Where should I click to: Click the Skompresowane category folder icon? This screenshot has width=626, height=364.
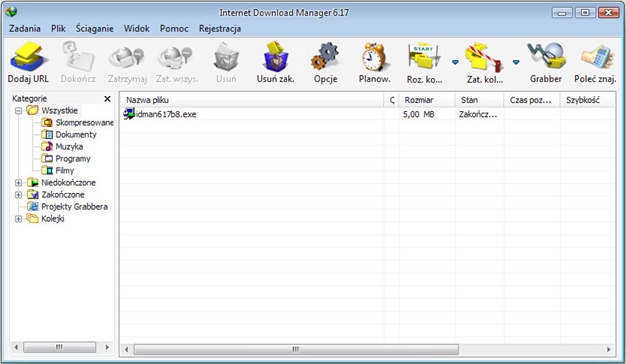[x=47, y=123]
